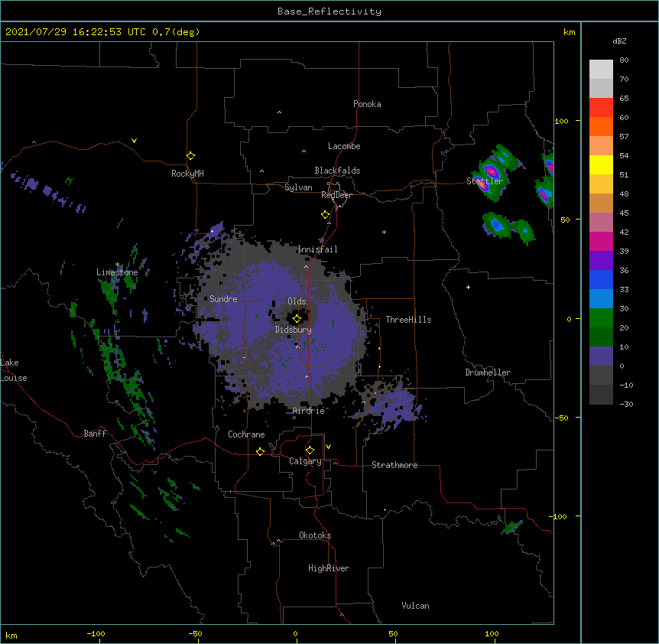Click the white plus marker north of Drumheller
This screenshot has height=644, width=659.
coord(468,287)
